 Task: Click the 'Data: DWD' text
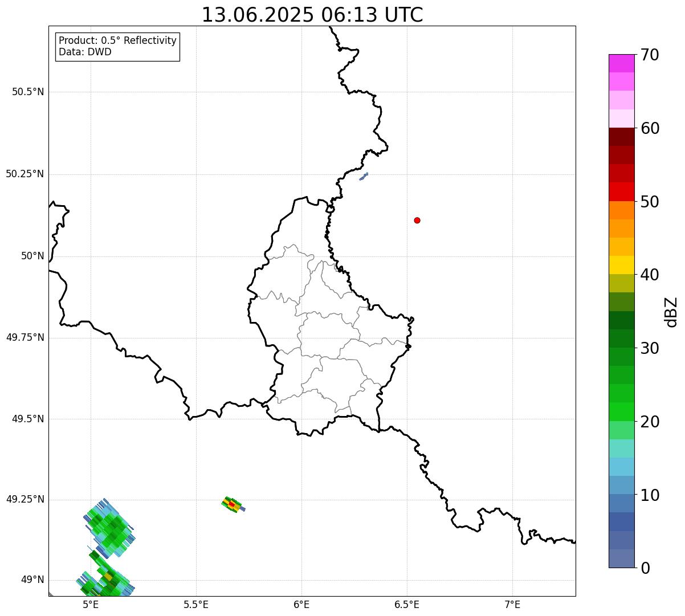(x=85, y=52)
